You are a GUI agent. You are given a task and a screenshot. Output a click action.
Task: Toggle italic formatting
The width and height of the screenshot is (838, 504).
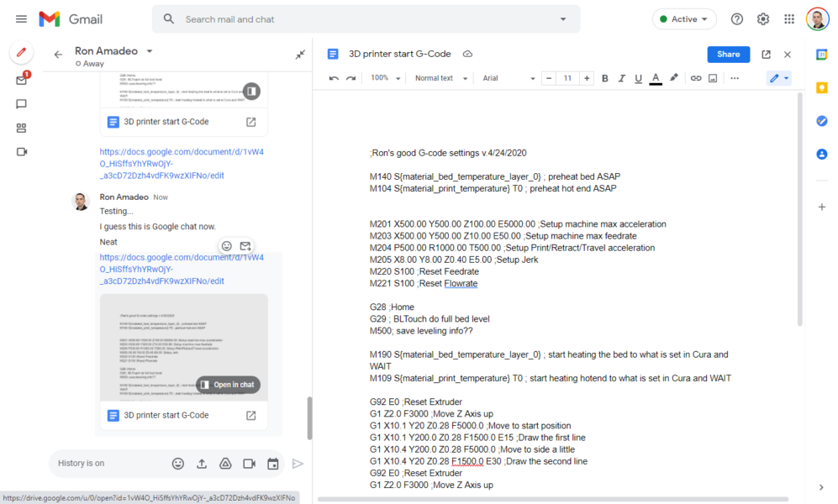(621, 78)
